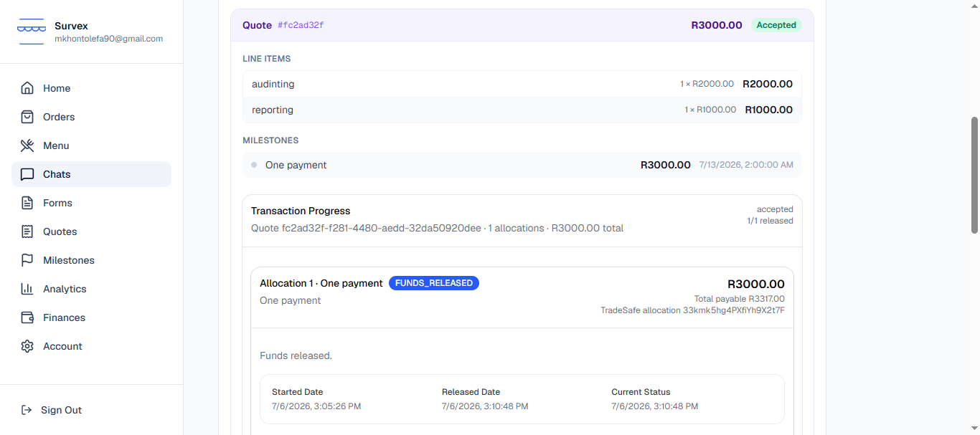Screen dimensions: 980x435
Task: Click the Accepted status badge
Action: pyautogui.click(x=776, y=25)
